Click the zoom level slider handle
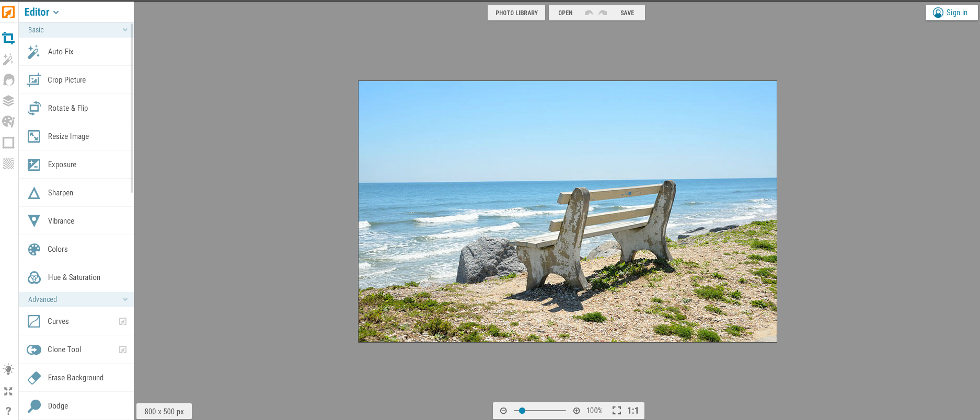This screenshot has height=420, width=980. tap(522, 411)
